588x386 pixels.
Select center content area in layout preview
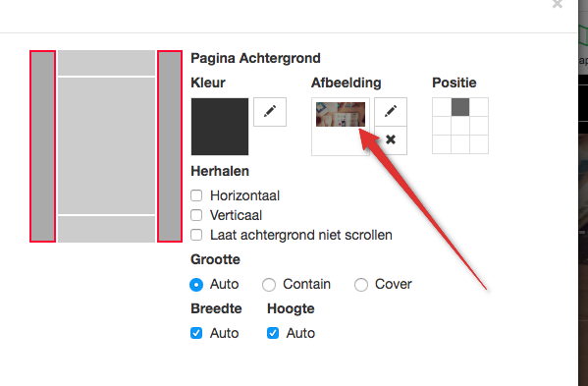click(x=106, y=145)
